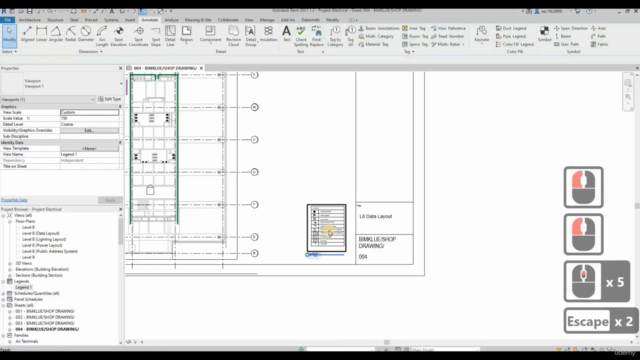Click the Area Tag tool

click(x=414, y=28)
